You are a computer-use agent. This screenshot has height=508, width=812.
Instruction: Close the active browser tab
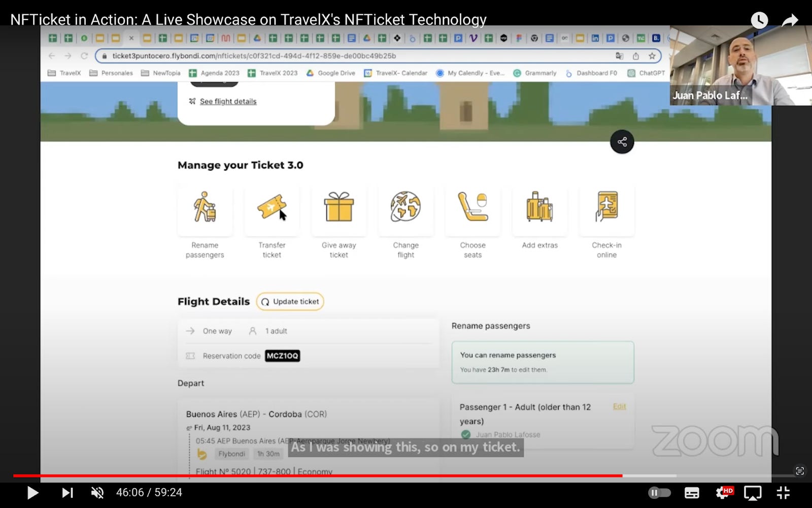(131, 38)
